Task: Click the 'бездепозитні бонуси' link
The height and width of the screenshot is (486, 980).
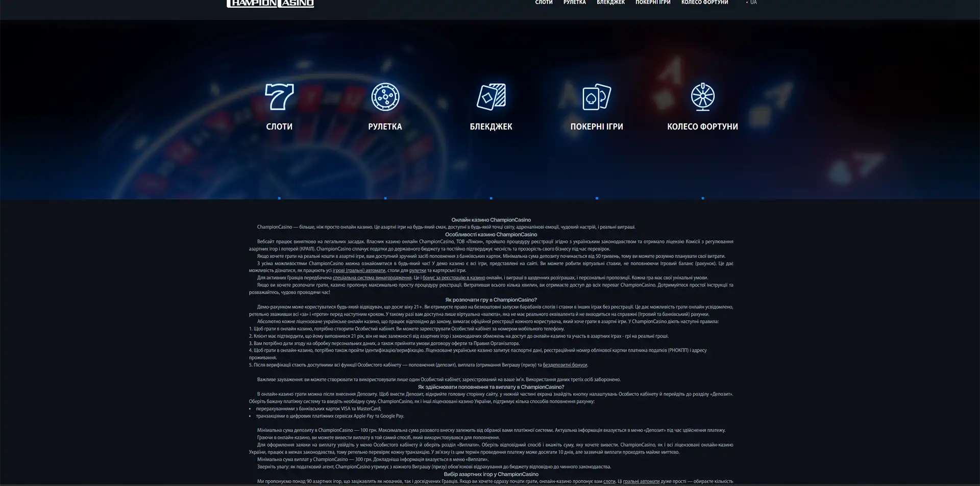Action: click(x=565, y=365)
